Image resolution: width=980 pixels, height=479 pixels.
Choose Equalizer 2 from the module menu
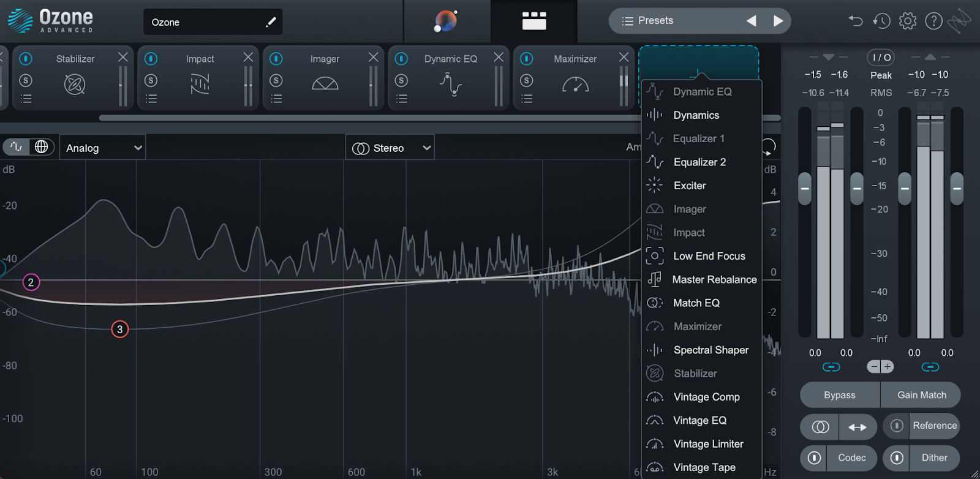point(702,162)
